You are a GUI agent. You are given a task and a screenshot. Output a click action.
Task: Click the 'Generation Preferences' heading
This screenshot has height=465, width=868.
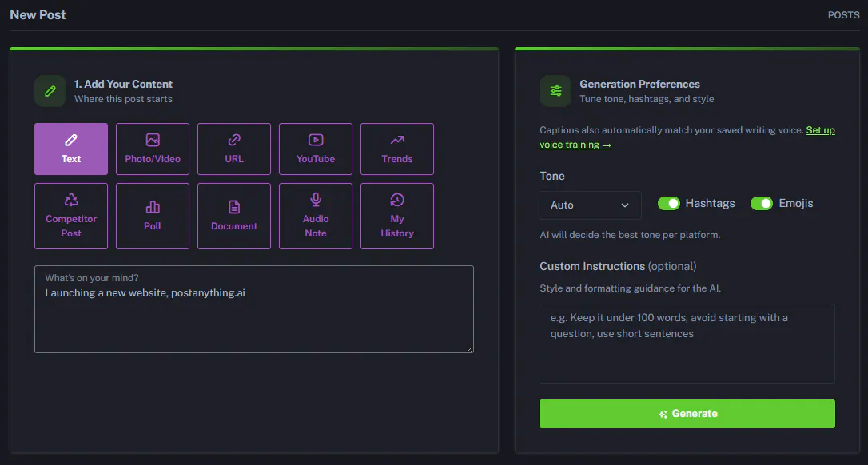640,84
